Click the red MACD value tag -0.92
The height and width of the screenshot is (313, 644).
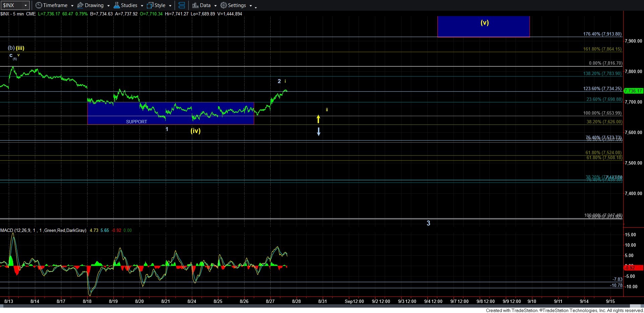point(633,267)
